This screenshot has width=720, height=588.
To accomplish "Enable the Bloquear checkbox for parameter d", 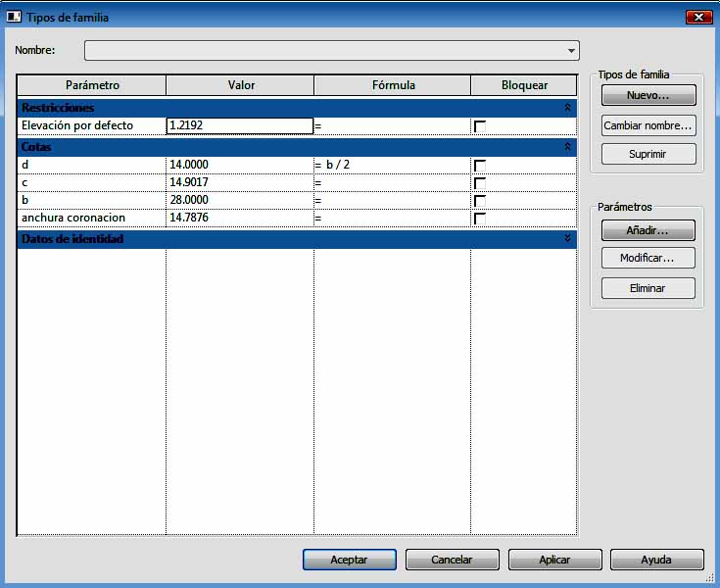I will (480, 165).
